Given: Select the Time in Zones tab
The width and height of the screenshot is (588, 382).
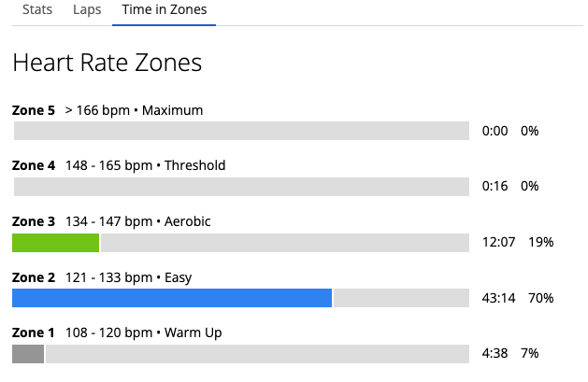Looking at the screenshot, I should tap(165, 9).
